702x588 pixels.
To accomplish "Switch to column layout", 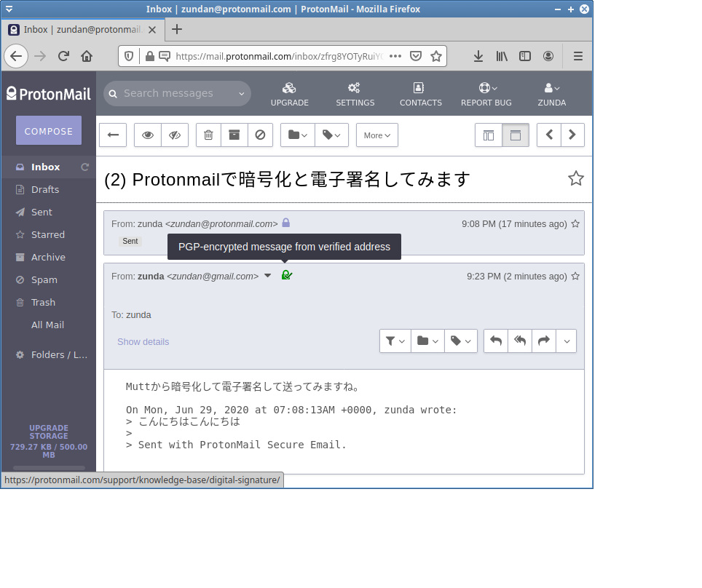I will (489, 135).
